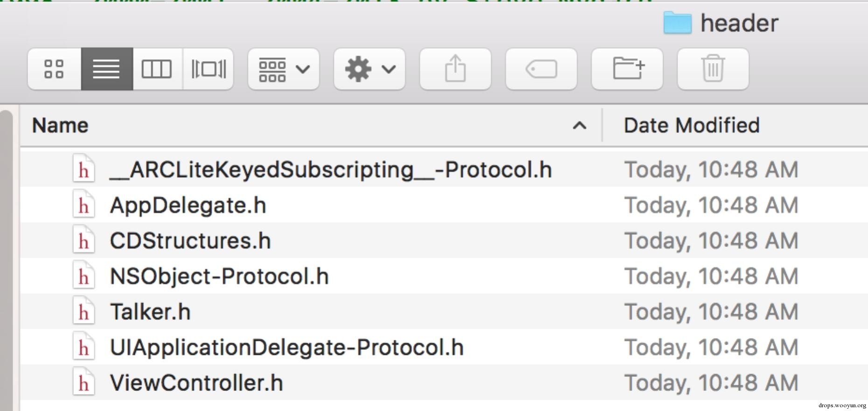Create a new folder
The image size is (868, 411).
pos(627,69)
